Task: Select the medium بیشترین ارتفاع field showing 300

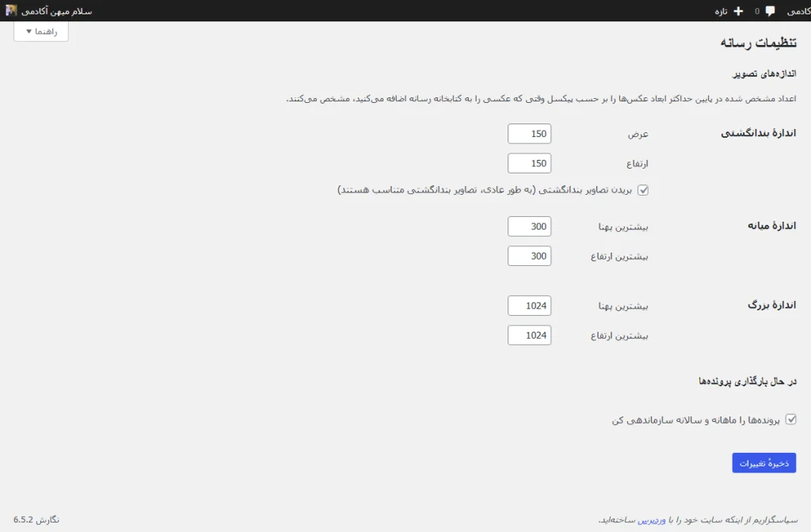Action: click(529, 256)
